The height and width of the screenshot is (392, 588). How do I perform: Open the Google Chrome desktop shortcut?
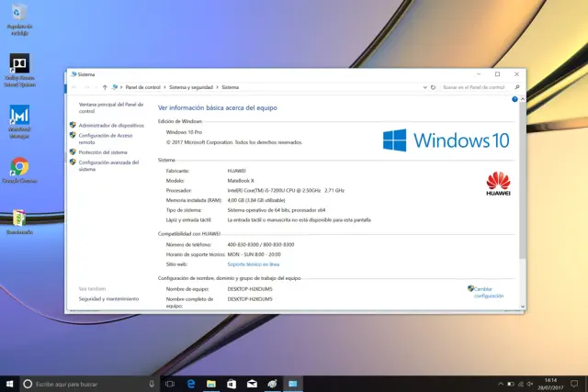click(x=18, y=167)
